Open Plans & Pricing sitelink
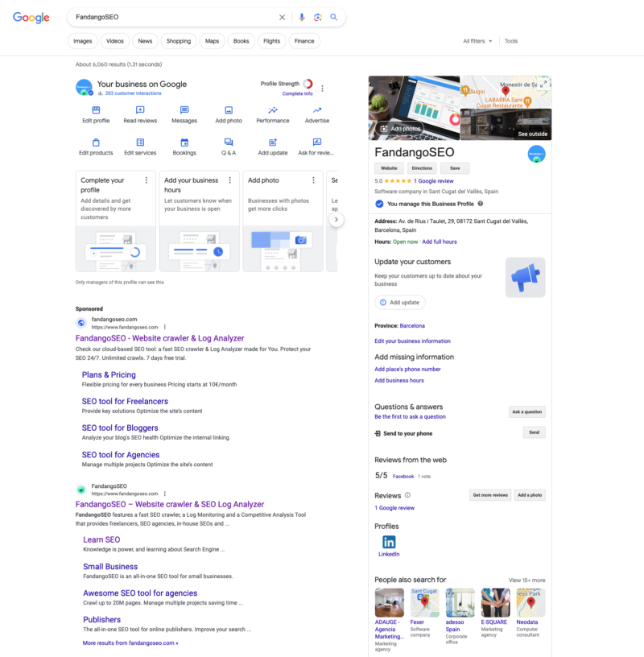This screenshot has height=657, width=644. [x=109, y=375]
